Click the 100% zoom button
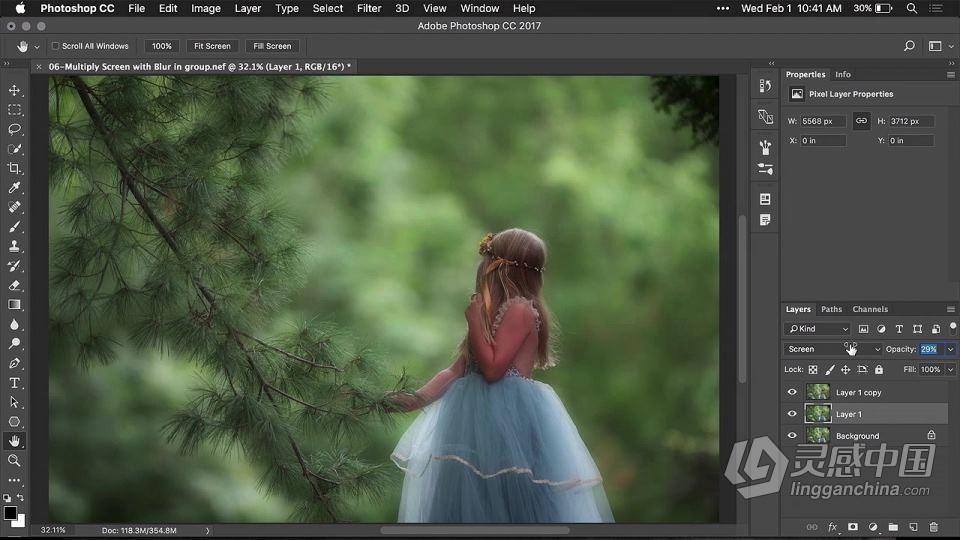 tap(162, 46)
